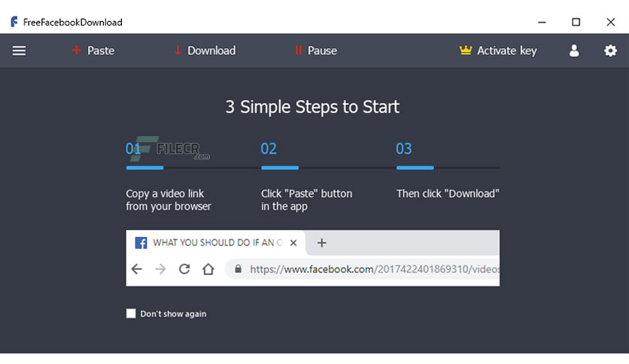Click step number 03

[x=404, y=149]
